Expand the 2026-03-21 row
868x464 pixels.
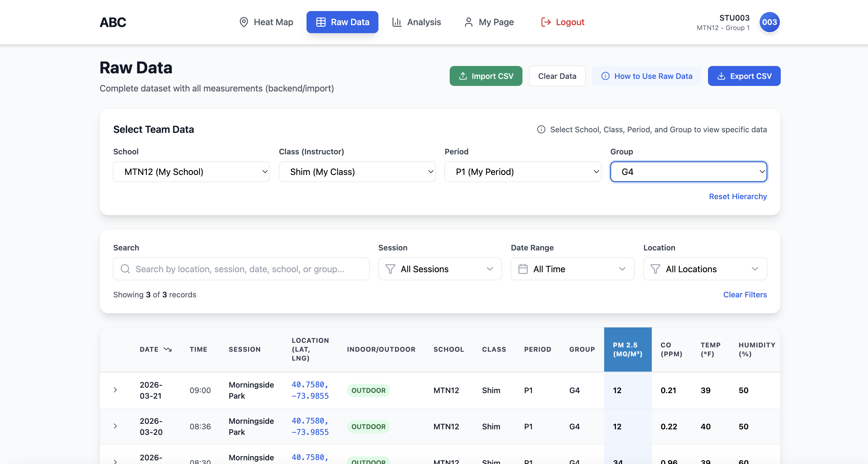click(115, 390)
